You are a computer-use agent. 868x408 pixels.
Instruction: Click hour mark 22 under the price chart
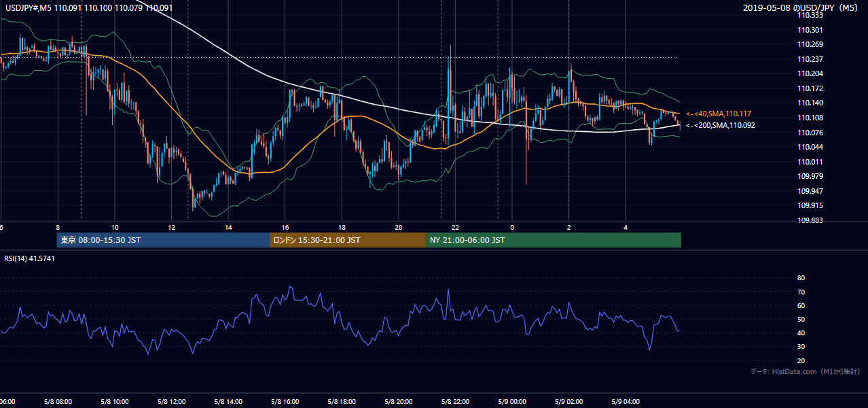[x=456, y=227]
